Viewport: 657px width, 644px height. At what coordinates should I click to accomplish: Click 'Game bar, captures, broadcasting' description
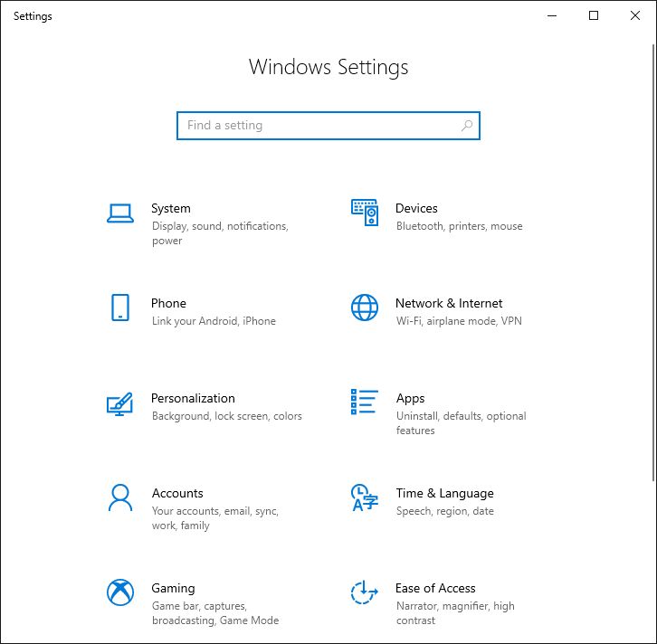click(x=215, y=613)
